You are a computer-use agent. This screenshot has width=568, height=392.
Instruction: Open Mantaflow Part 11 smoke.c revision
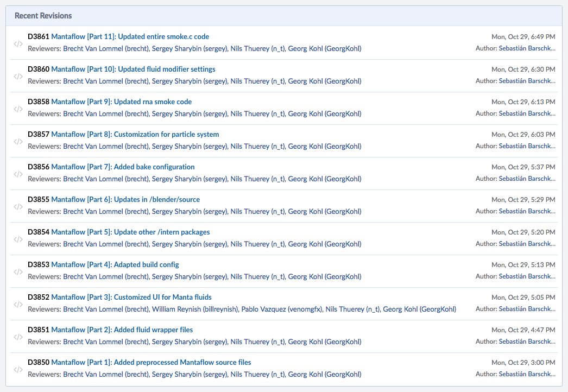tap(130, 36)
